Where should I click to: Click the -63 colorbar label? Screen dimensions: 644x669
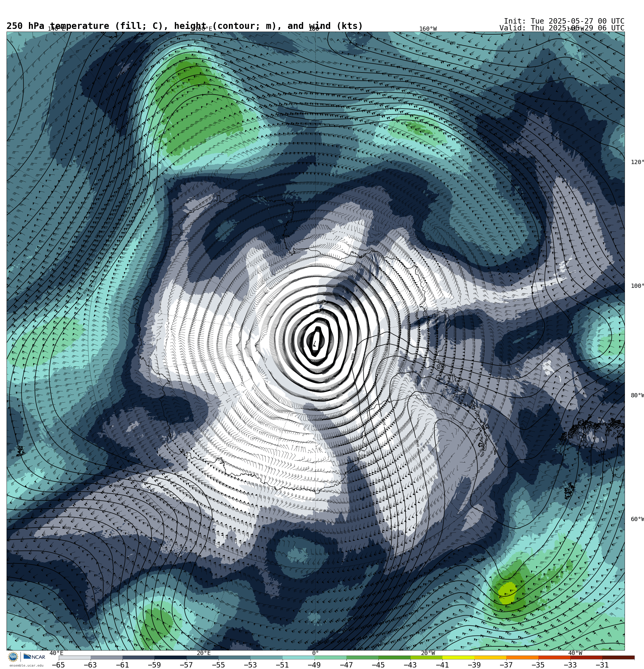coord(90,665)
